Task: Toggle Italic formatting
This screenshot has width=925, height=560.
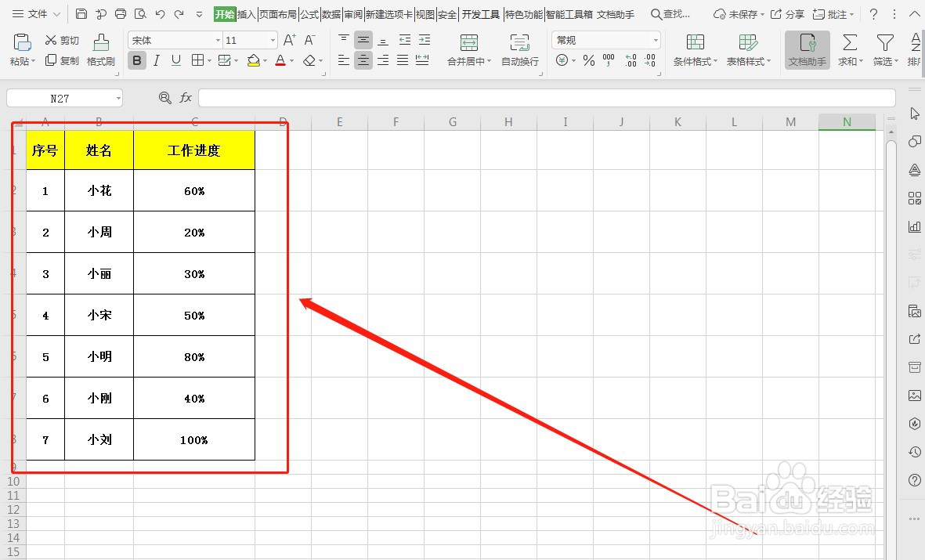Action: [157, 60]
